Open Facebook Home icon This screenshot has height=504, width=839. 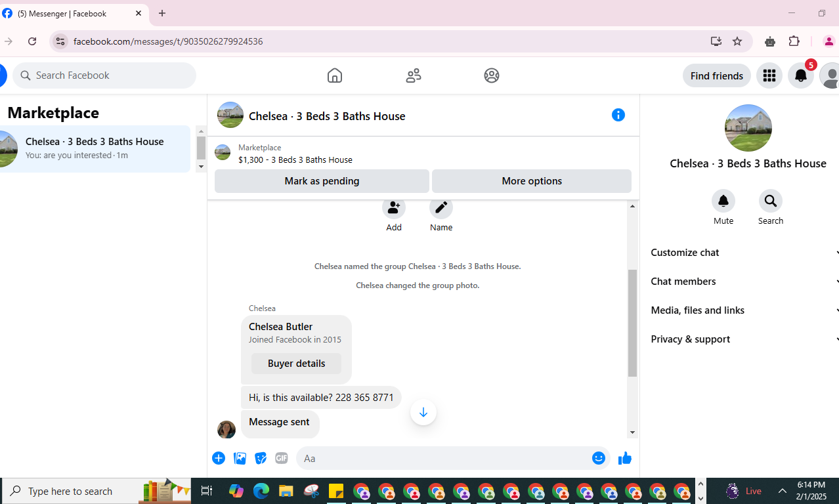tap(335, 75)
